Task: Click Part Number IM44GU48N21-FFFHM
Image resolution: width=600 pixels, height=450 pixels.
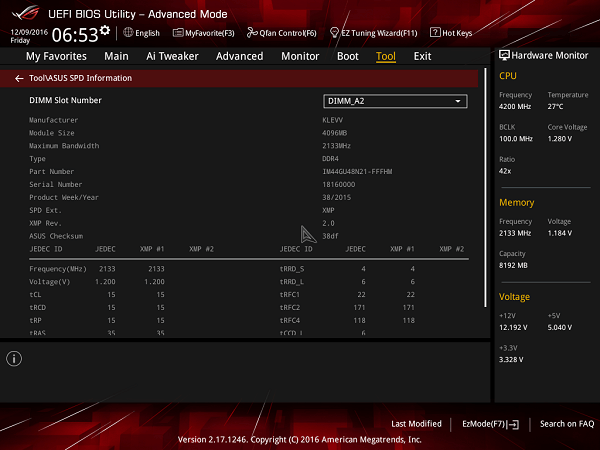Action: click(357, 172)
